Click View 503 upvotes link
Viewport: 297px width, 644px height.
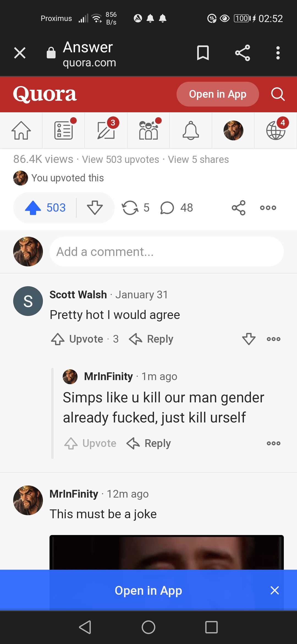(x=120, y=160)
